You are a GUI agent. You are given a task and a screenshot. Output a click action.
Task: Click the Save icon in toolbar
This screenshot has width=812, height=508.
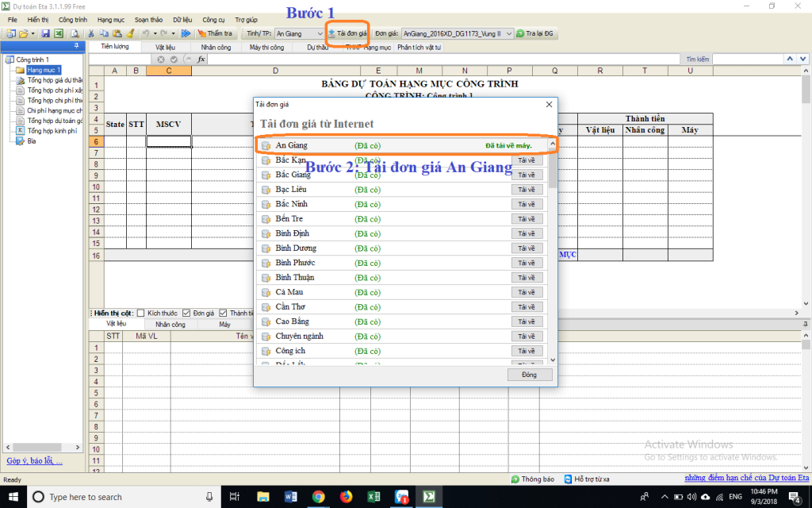(x=45, y=33)
